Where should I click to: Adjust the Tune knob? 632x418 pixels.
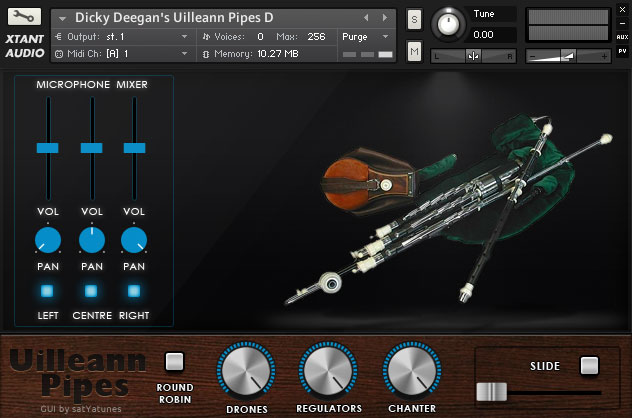click(x=448, y=24)
